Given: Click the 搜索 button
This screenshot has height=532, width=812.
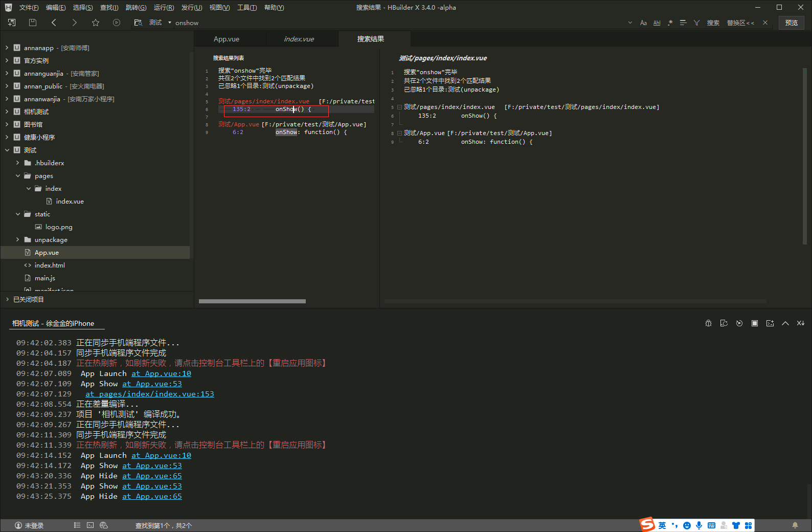Looking at the screenshot, I should pos(713,23).
